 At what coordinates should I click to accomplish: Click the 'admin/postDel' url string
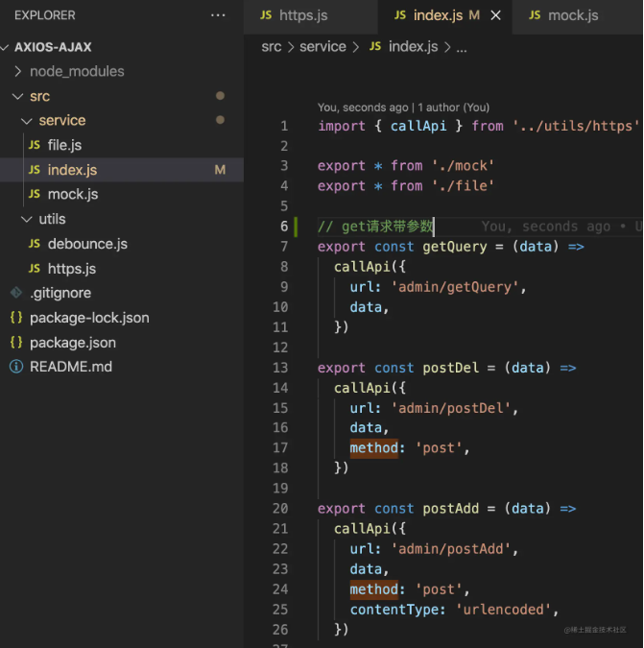coord(451,408)
